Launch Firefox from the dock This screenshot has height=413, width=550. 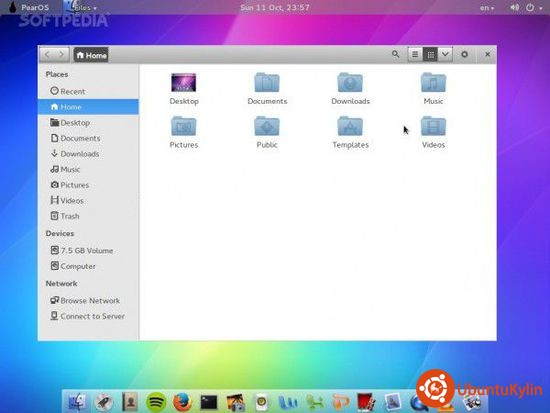(x=182, y=402)
